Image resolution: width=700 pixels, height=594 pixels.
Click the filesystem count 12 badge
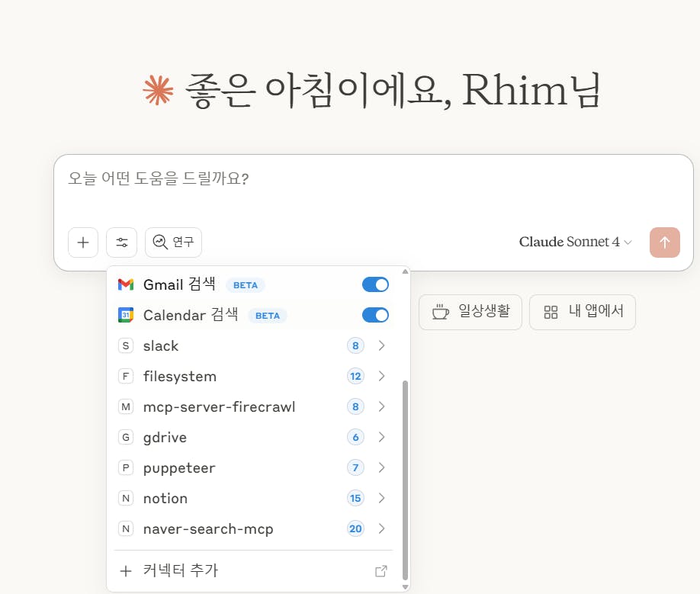[x=355, y=376]
